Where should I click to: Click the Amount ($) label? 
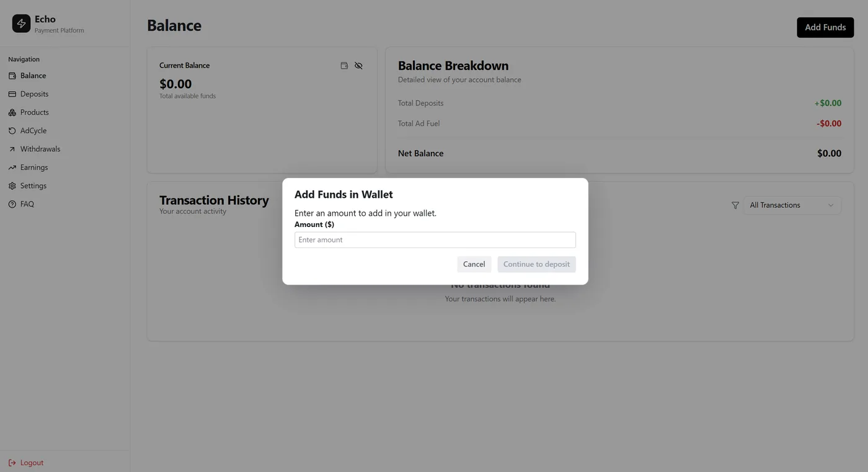[314, 225]
